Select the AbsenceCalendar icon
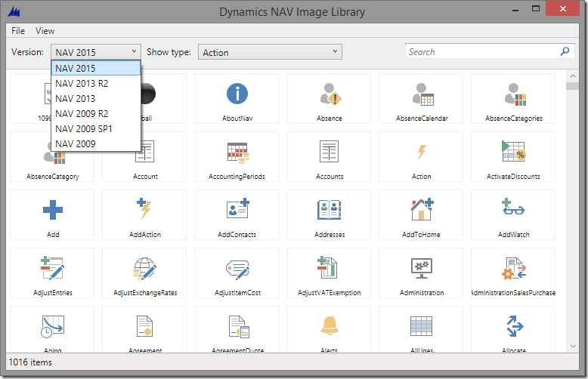This screenshot has width=588, height=379. coord(422,94)
